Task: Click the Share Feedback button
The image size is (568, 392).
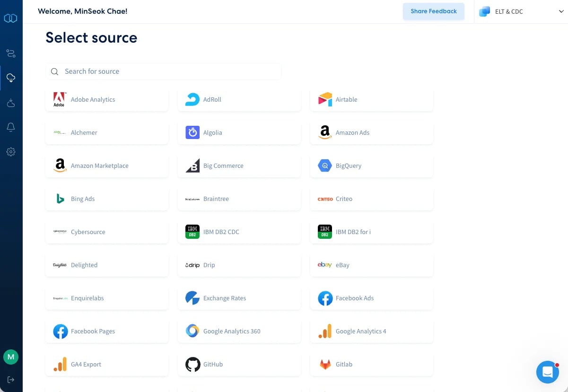Action: pos(434,11)
